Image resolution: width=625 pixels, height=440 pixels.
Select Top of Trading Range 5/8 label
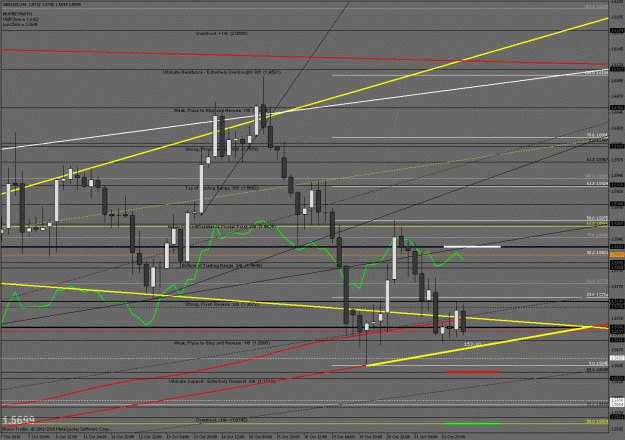coord(222,188)
